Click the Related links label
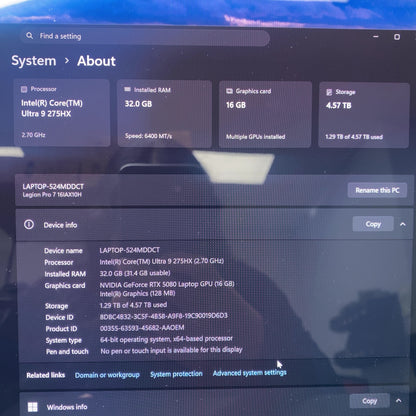This screenshot has width=416, height=416. coord(46,375)
